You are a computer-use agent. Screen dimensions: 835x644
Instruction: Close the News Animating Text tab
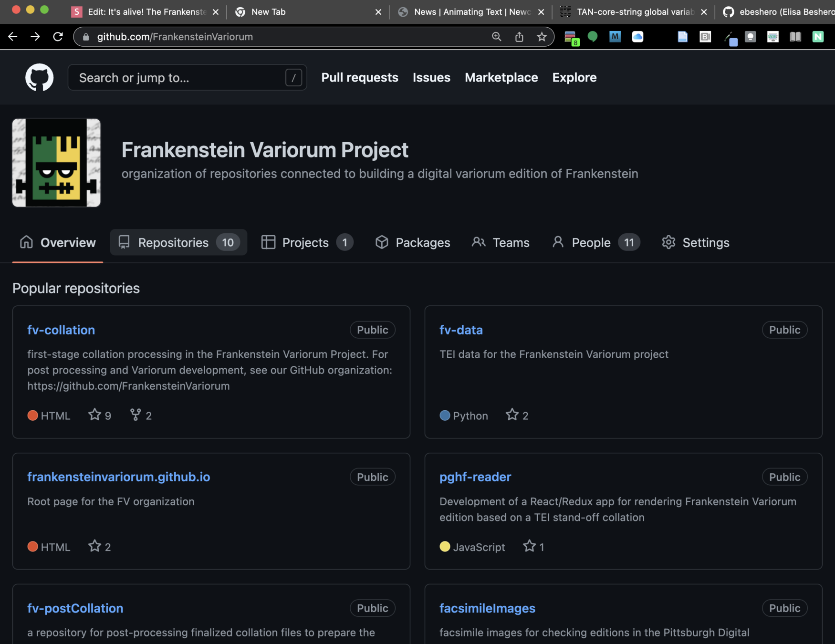[x=541, y=12]
